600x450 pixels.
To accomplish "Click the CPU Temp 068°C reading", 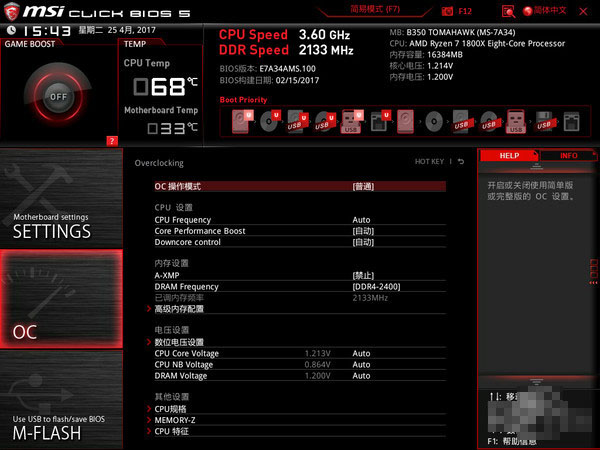I will tap(165, 86).
